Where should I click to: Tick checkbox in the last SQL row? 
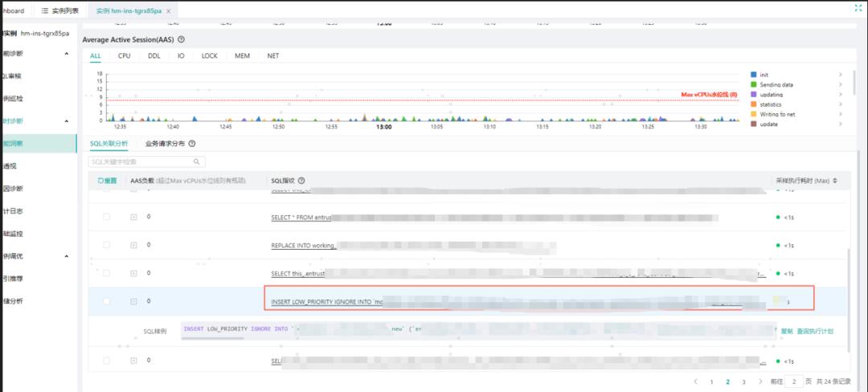(x=106, y=361)
